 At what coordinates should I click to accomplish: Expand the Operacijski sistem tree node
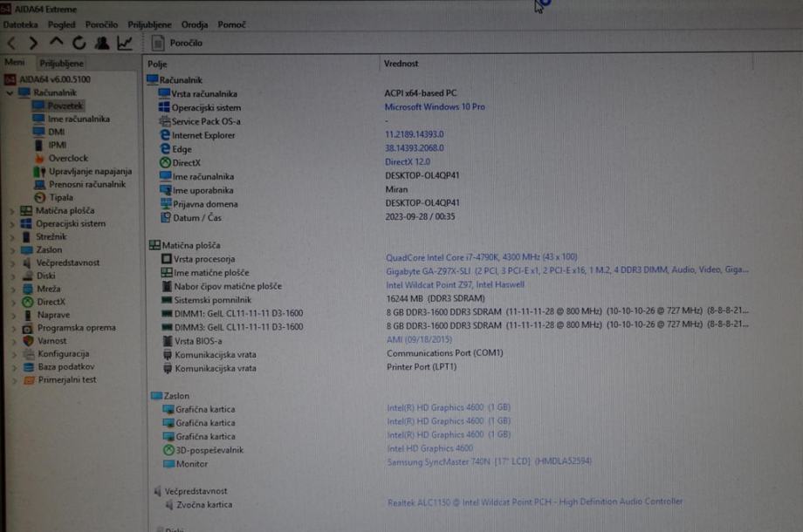[x=13, y=224]
